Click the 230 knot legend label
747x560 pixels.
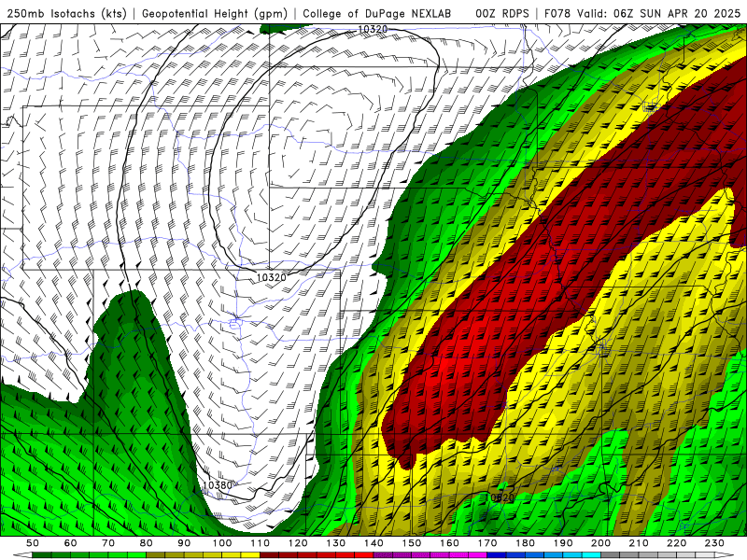[x=714, y=543]
